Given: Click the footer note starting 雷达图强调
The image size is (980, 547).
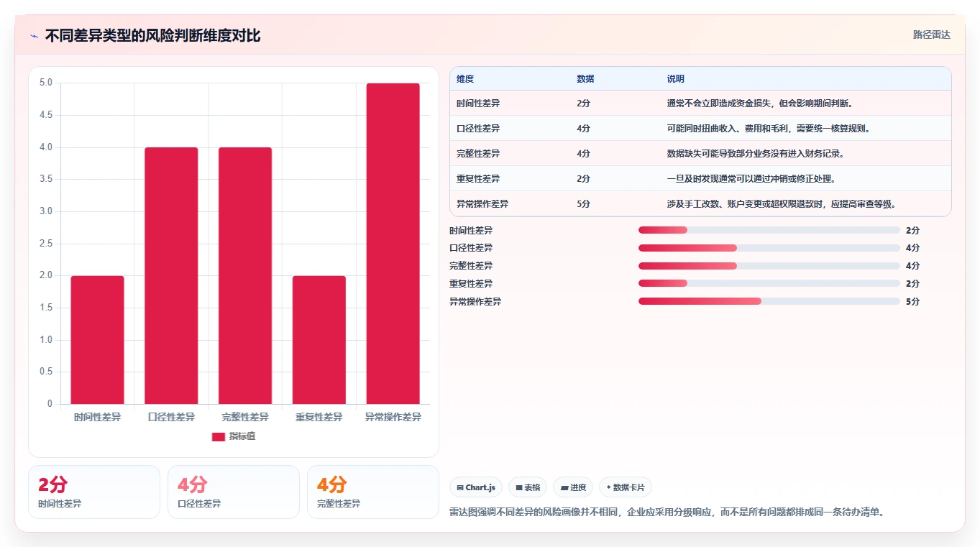Looking at the screenshot, I should point(667,512).
